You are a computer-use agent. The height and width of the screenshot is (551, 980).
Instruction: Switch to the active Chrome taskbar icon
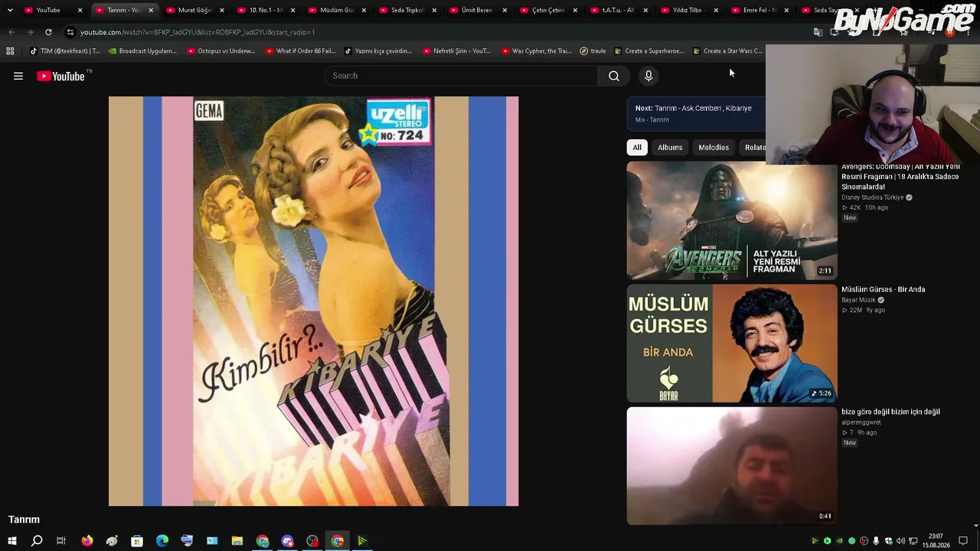tap(338, 541)
